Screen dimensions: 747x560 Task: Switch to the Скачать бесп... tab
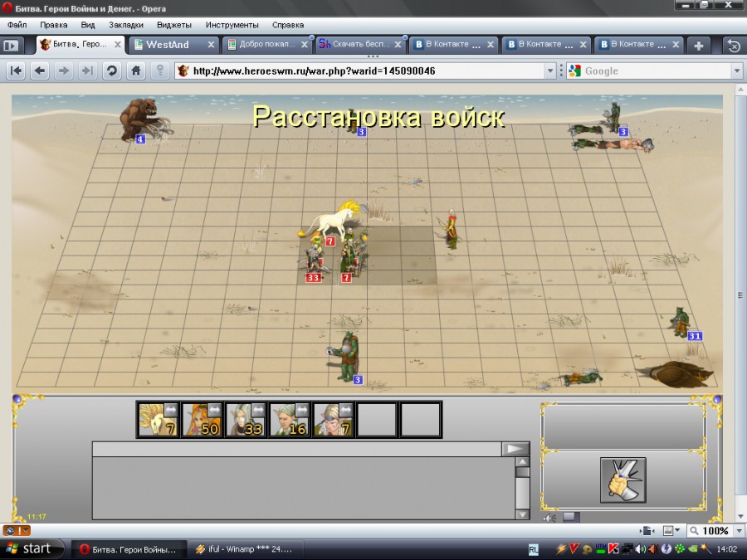(x=359, y=44)
